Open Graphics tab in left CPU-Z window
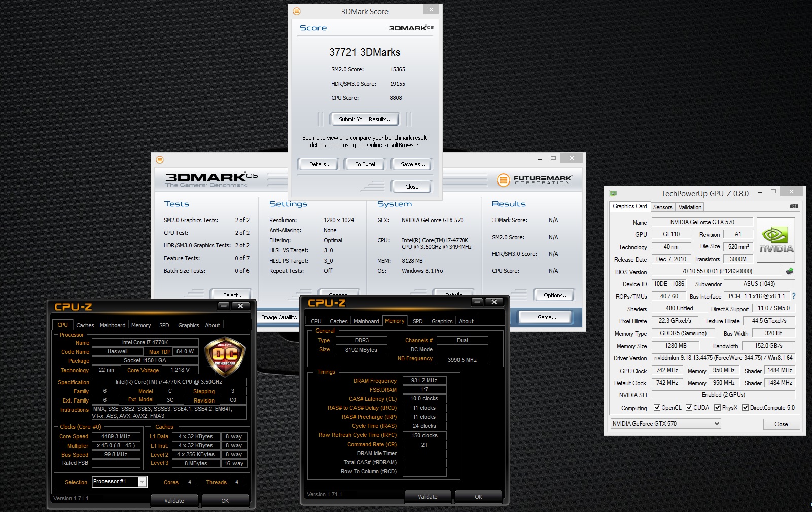The height and width of the screenshot is (512, 812). (x=189, y=325)
